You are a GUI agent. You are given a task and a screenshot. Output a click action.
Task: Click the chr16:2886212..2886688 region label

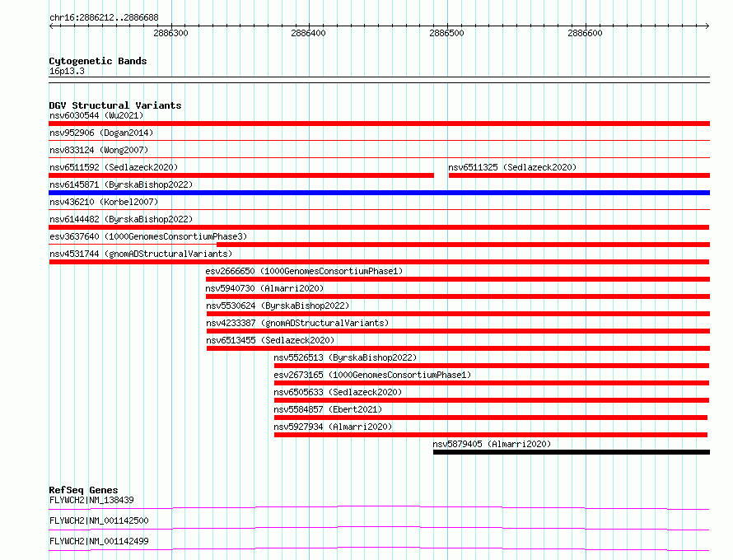[x=104, y=17]
